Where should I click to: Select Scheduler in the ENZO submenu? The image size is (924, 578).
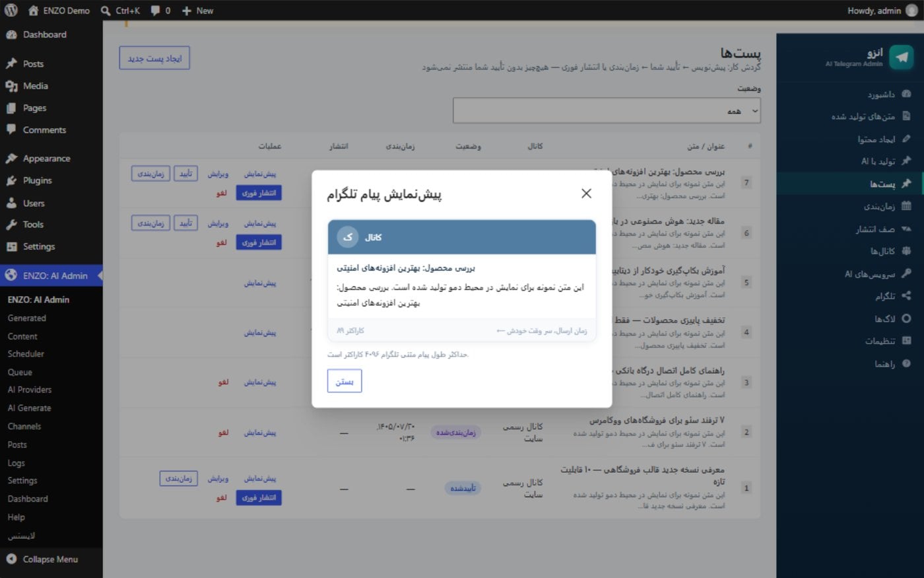click(x=26, y=354)
